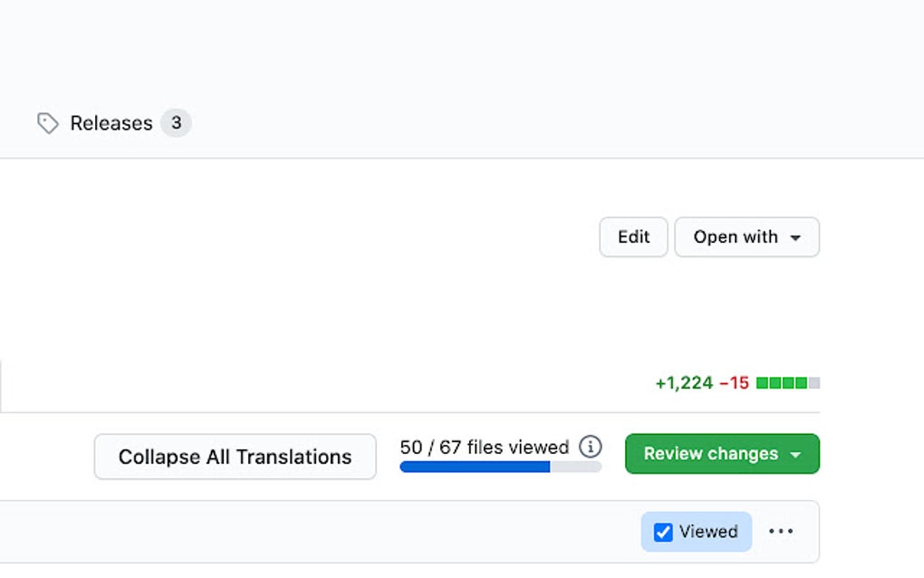Click the green diff stat blocks

pyautogui.click(x=779, y=382)
